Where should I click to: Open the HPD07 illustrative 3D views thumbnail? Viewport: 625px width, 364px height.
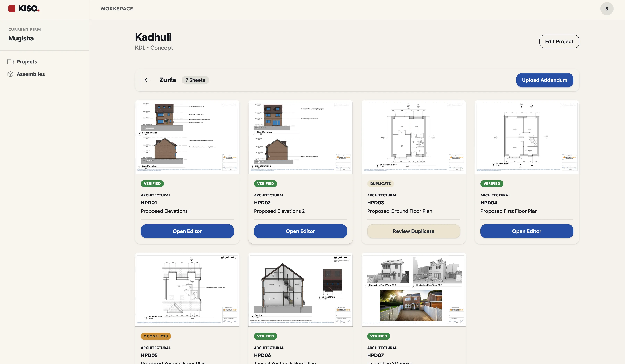pyautogui.click(x=413, y=290)
